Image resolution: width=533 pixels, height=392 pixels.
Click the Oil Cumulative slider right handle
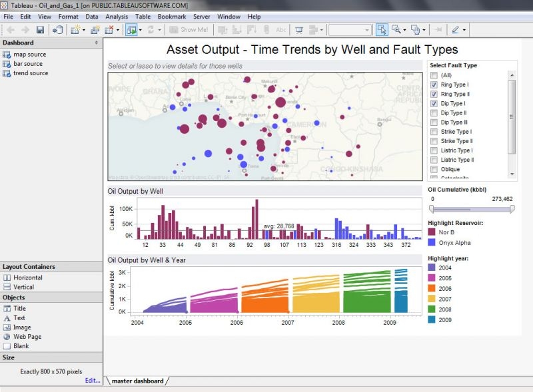[512, 209]
